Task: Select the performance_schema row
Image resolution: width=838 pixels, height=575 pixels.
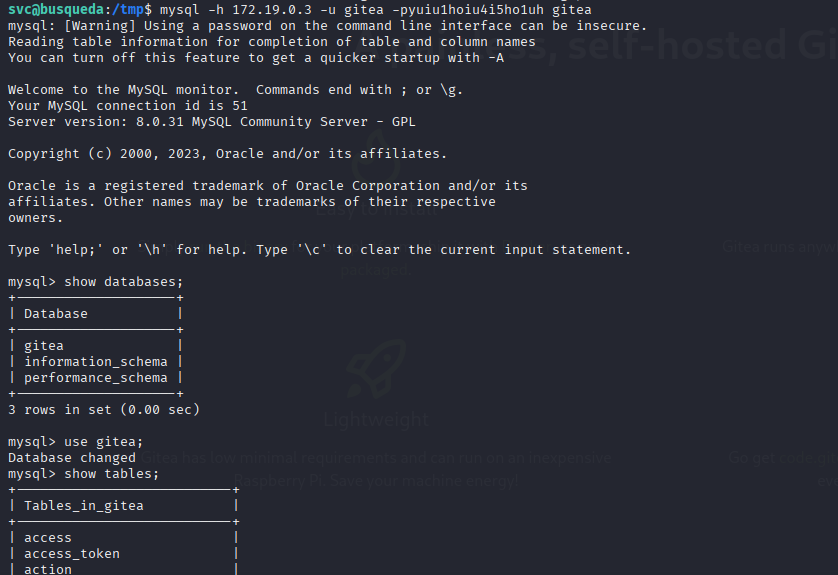Action: pyautogui.click(x=96, y=378)
